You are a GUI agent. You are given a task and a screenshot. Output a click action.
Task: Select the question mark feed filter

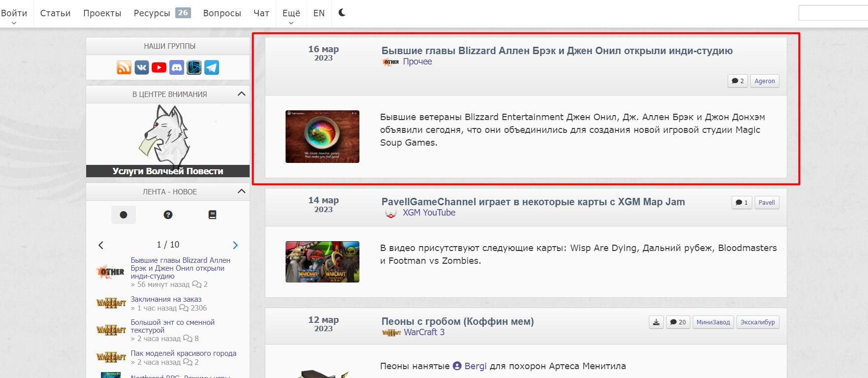click(168, 215)
